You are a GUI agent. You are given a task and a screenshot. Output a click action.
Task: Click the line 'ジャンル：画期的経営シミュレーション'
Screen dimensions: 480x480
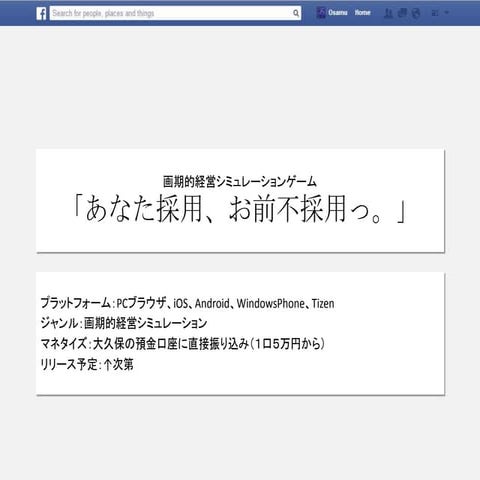[x=124, y=323]
